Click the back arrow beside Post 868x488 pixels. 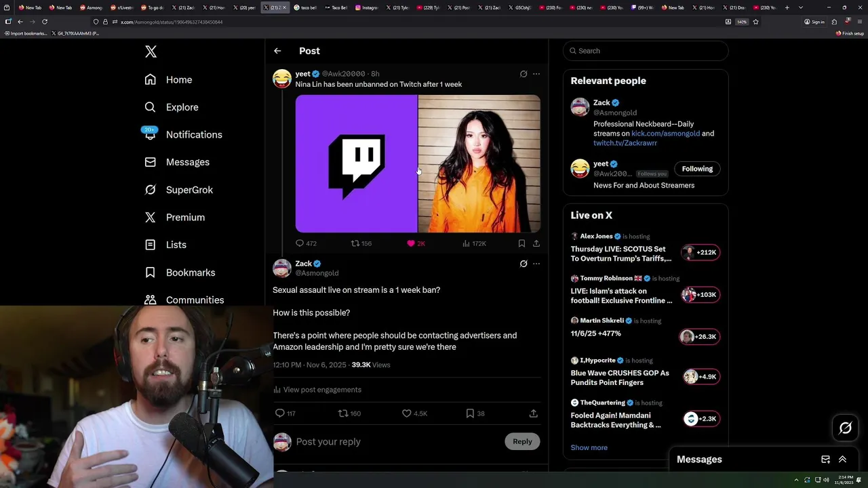(277, 51)
